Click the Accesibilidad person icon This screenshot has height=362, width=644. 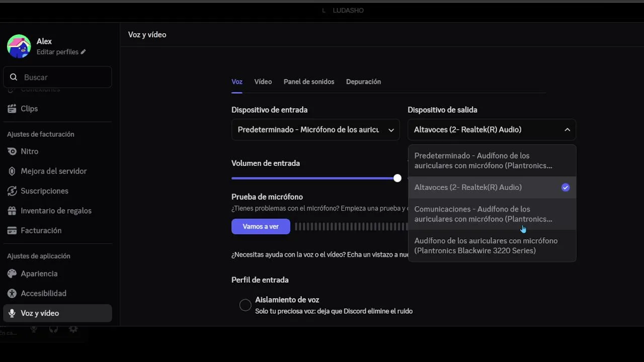12,293
